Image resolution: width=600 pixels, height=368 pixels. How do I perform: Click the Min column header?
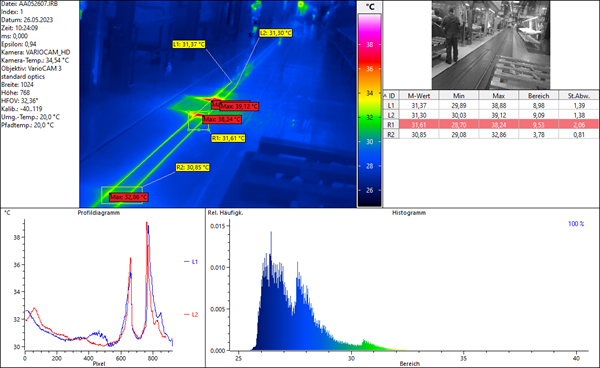459,96
